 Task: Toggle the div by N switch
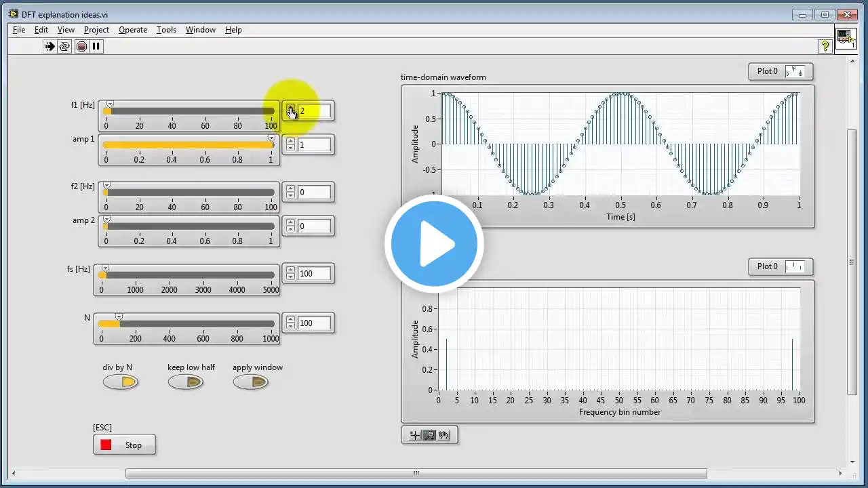tap(120, 382)
